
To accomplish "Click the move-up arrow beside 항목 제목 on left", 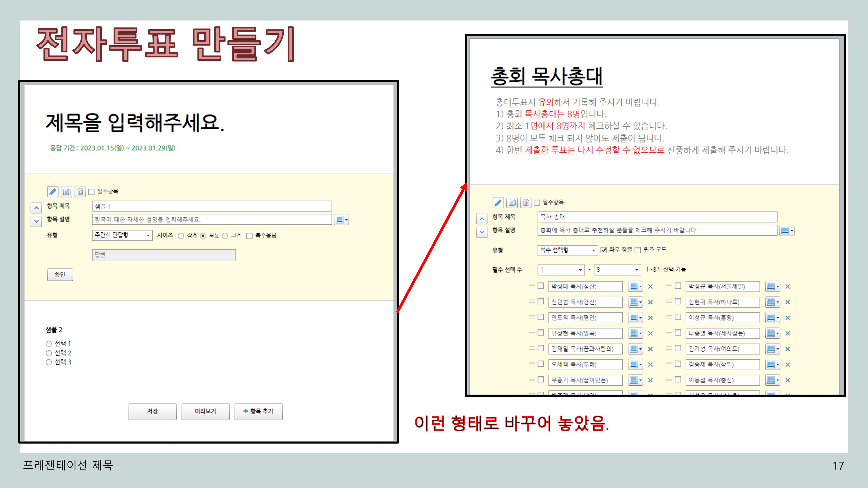I will tap(36, 208).
